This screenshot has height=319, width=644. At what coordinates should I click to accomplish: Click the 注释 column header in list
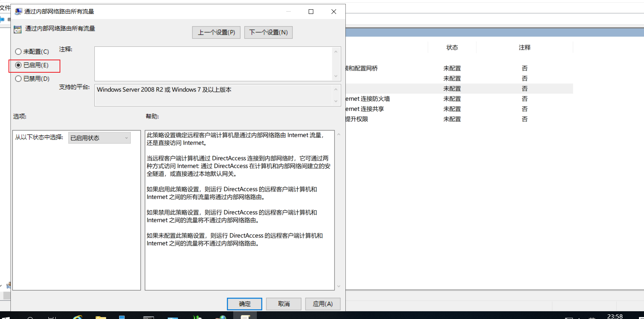[x=524, y=47]
